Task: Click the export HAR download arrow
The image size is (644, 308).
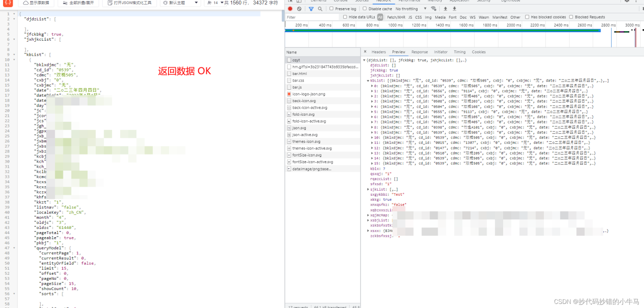Action: coord(454,9)
